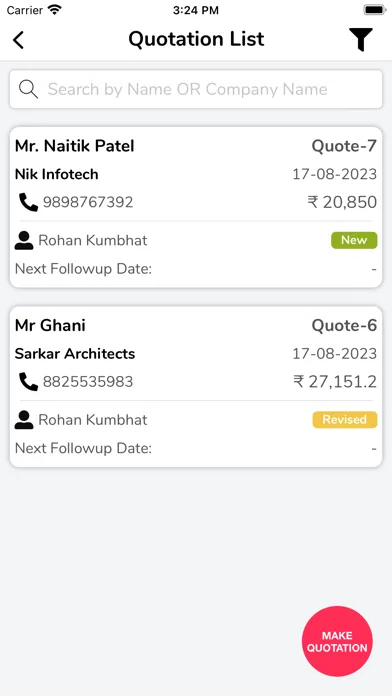Tap Quote-6 label

[344, 325]
